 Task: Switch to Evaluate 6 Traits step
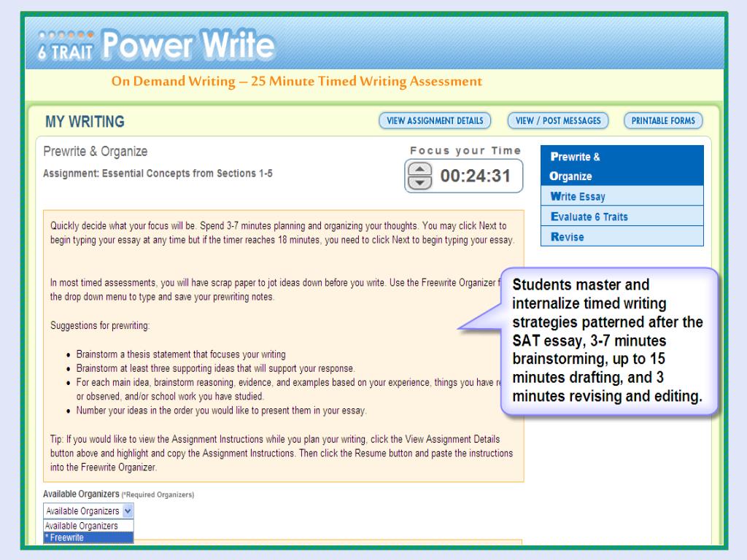(x=622, y=217)
